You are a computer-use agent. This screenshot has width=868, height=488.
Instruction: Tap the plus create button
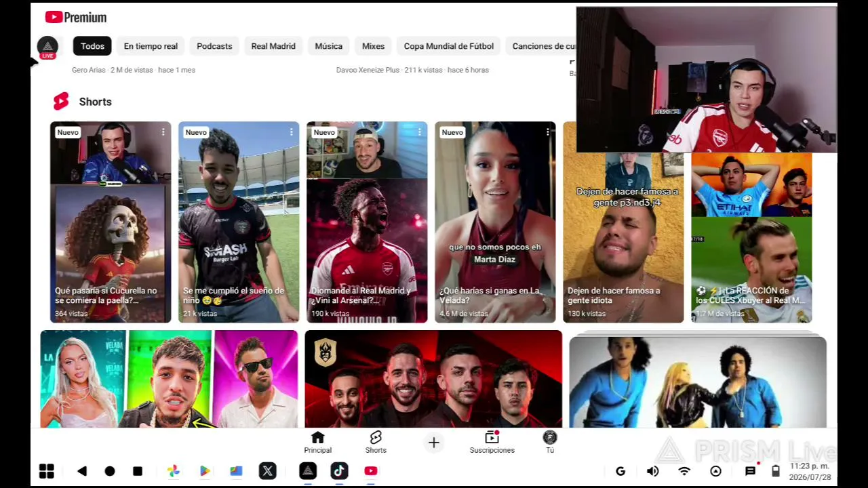pos(434,443)
